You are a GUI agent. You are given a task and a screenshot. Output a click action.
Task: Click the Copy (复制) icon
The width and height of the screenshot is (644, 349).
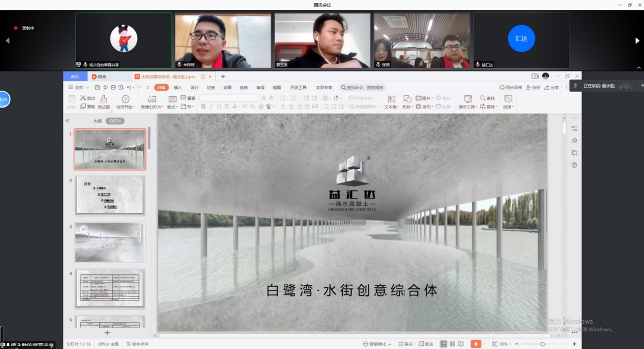click(83, 106)
